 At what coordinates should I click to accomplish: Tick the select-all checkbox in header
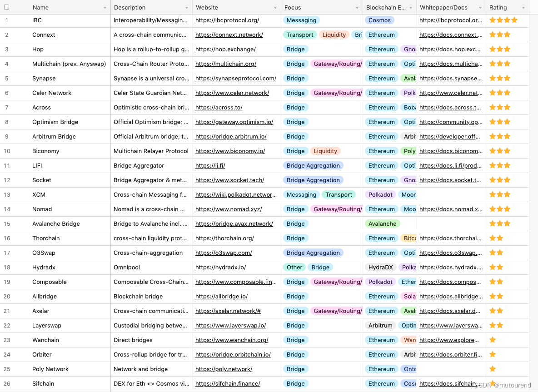pos(6,7)
